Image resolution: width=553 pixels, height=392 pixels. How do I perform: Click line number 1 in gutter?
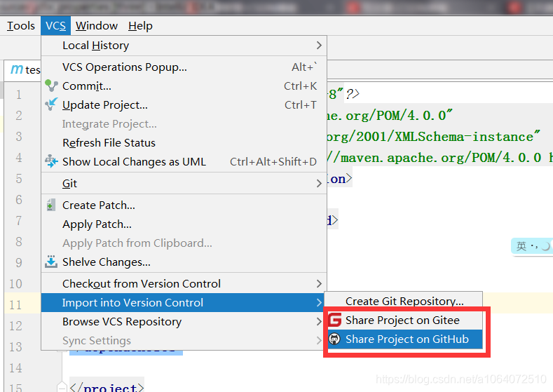(x=19, y=95)
